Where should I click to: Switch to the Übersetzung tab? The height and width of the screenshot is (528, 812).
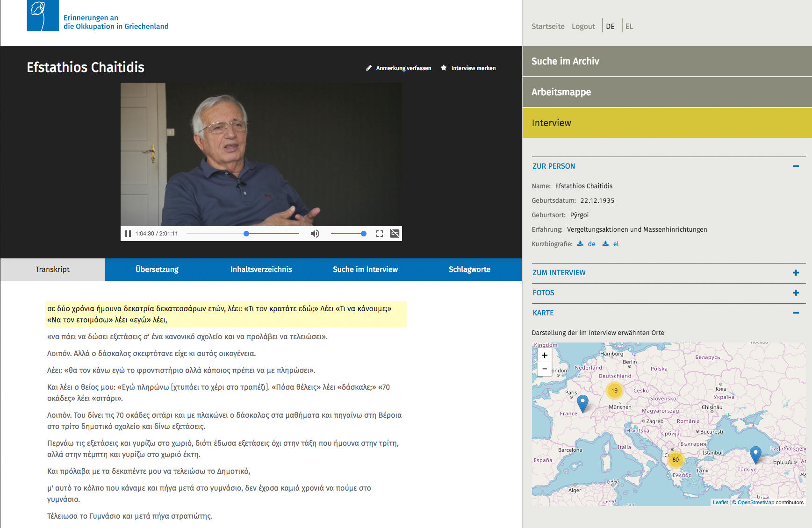[157, 270]
